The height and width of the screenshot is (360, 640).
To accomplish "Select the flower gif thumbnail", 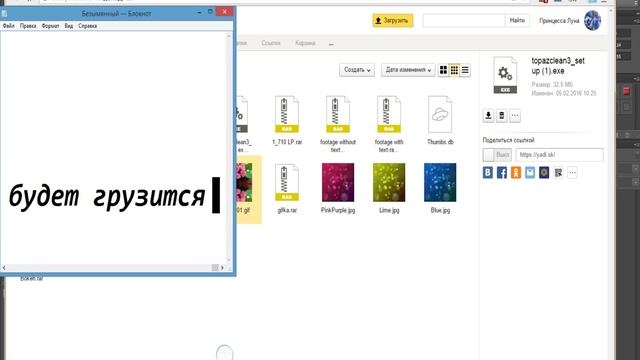I will tap(244, 182).
